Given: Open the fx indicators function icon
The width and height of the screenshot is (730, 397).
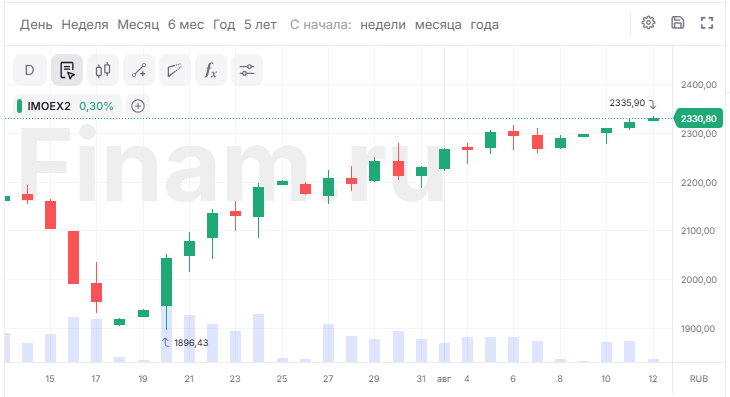Looking at the screenshot, I should (211, 70).
